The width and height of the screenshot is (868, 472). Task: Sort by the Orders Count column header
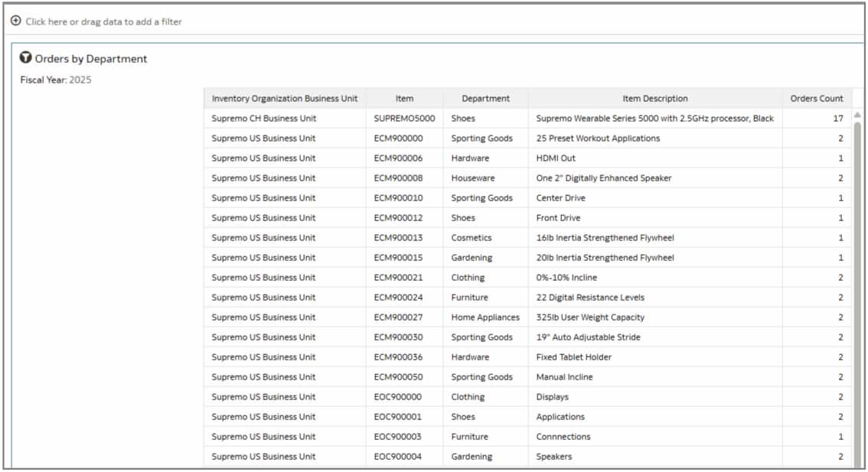[814, 99]
